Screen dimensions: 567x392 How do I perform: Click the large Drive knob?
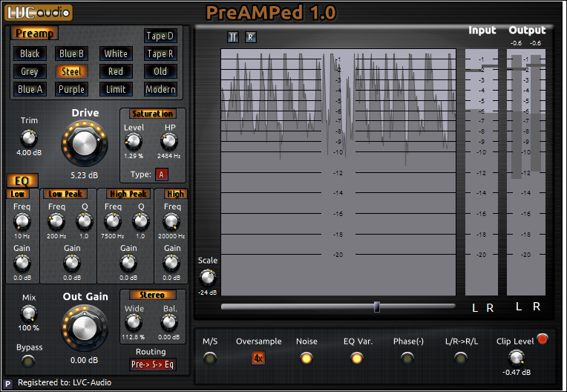pyautogui.click(x=85, y=143)
